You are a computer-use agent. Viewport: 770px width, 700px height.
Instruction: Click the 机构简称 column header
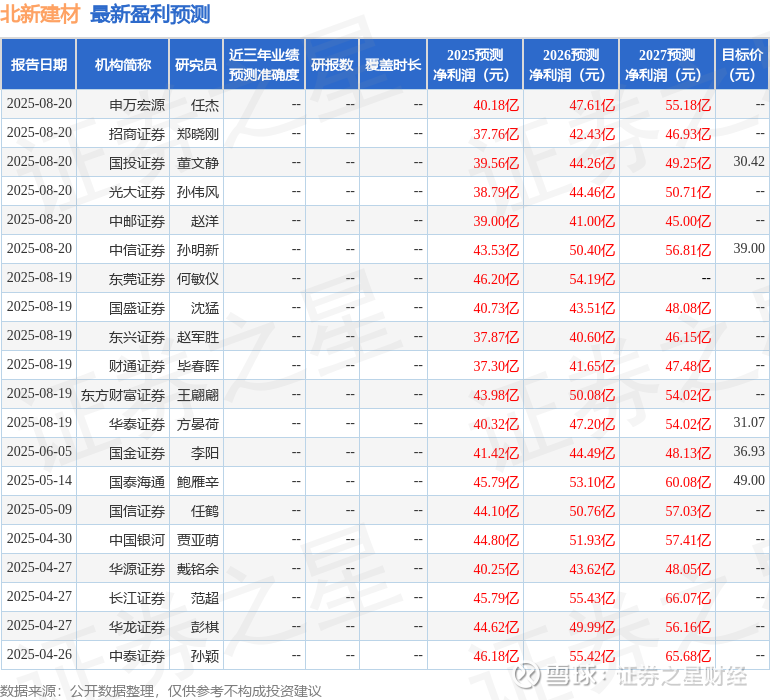tap(123, 64)
